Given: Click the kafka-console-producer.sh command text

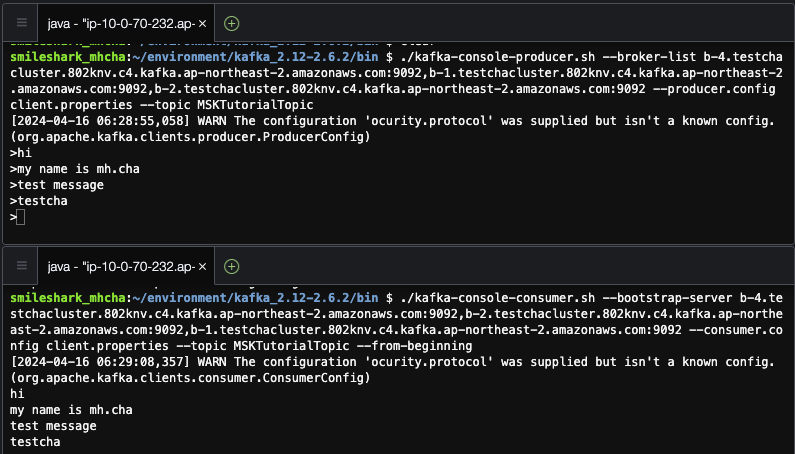Looking at the screenshot, I should tap(497, 56).
